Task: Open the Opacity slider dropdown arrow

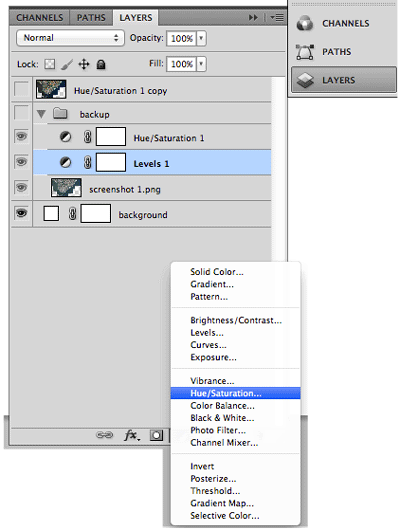Action: tap(201, 38)
